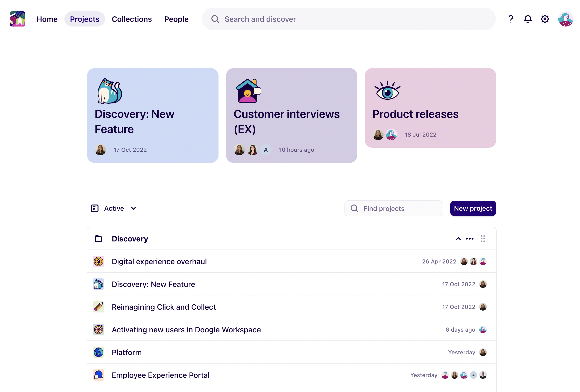The width and height of the screenshot is (580, 392).
Task: Collapse the Discovery folder section
Action: click(x=458, y=239)
